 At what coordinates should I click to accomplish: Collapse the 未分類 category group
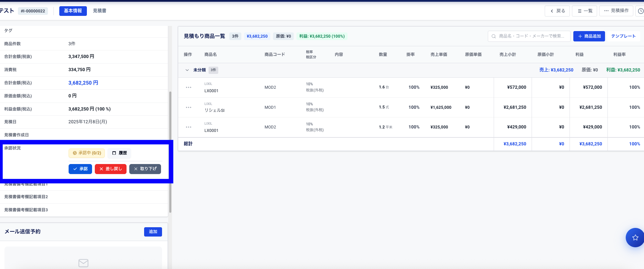click(187, 70)
